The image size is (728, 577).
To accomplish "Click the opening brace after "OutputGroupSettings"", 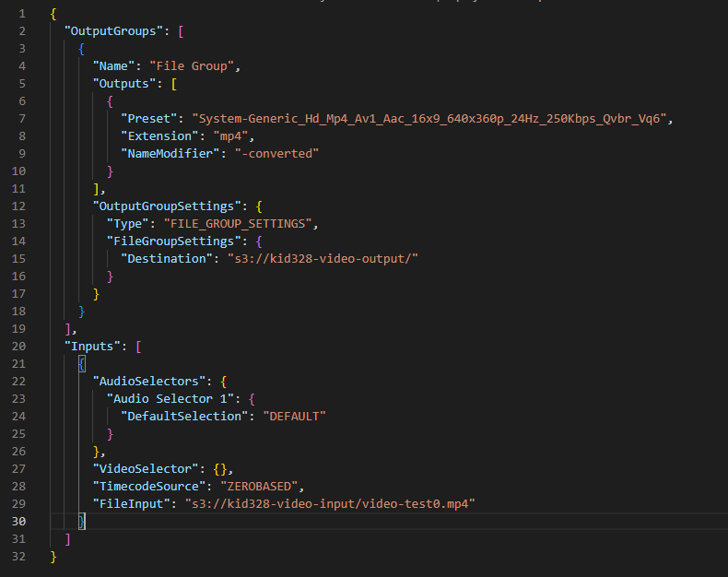I will [259, 206].
